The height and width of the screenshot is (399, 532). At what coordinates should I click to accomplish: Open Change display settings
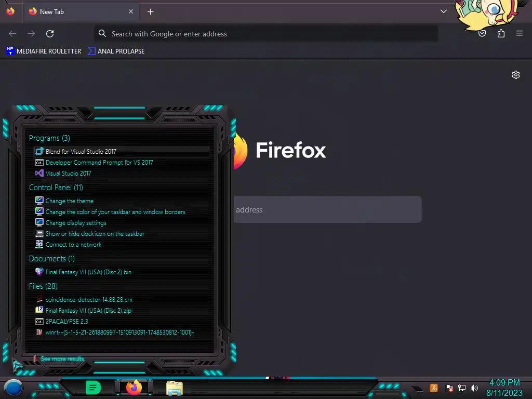76,223
